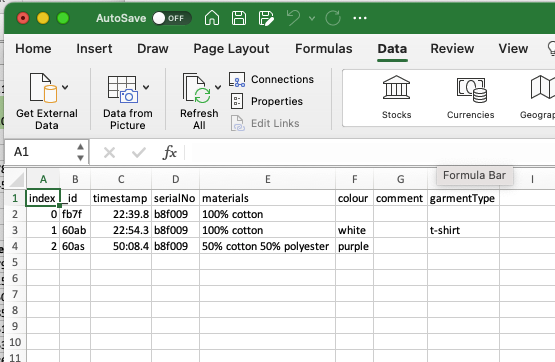Screen dimensions: 555x362
Task: Open the more options ellipsis
Action: coord(360,18)
